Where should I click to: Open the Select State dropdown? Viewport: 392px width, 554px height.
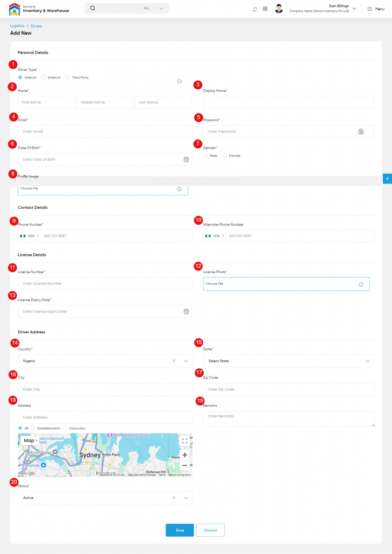pos(289,361)
